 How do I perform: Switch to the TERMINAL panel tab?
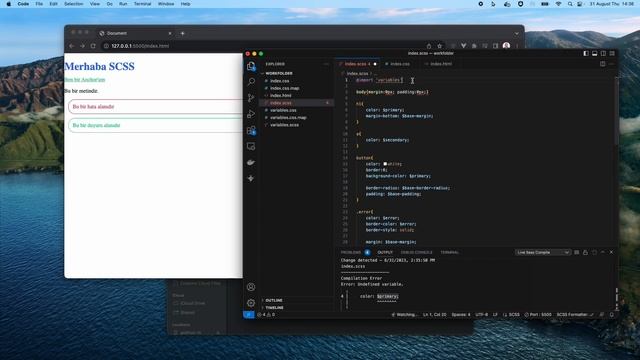coord(450,253)
